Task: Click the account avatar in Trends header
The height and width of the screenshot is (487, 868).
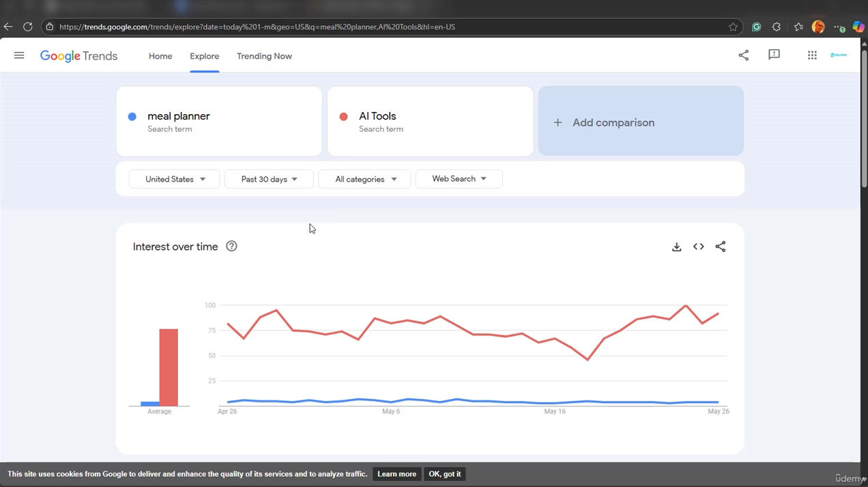Action: [839, 55]
